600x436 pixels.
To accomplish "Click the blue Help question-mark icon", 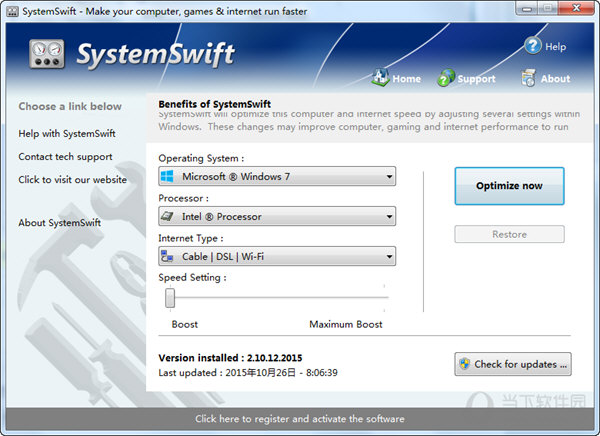I will [x=533, y=46].
